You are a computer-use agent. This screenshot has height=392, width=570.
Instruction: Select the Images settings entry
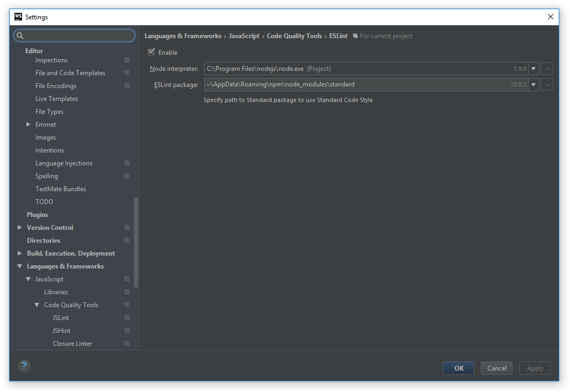(46, 137)
